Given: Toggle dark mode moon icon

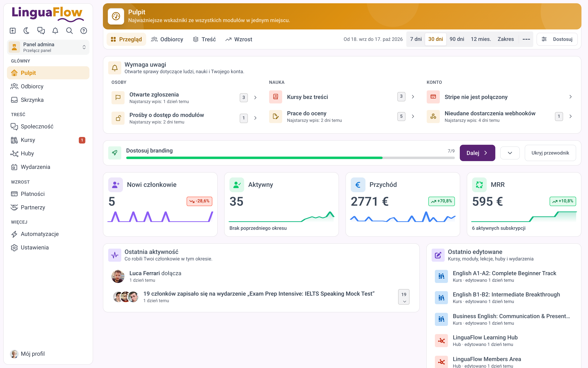Looking at the screenshot, I should coord(27,31).
